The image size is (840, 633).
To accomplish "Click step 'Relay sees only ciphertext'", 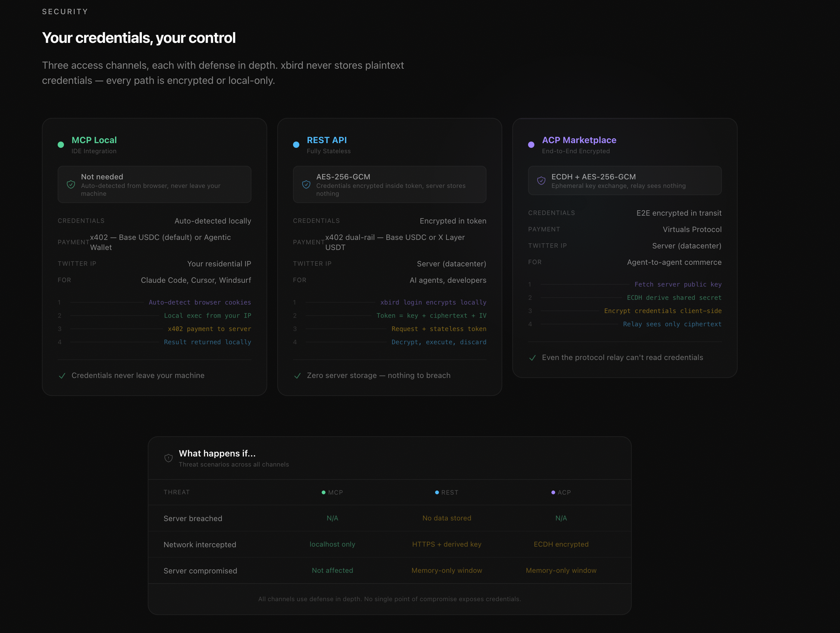I will 672,324.
